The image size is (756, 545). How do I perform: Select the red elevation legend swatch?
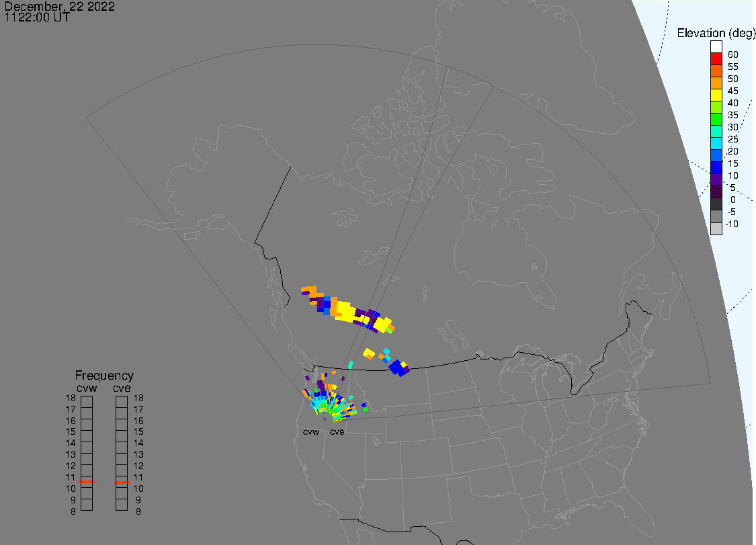point(716,59)
